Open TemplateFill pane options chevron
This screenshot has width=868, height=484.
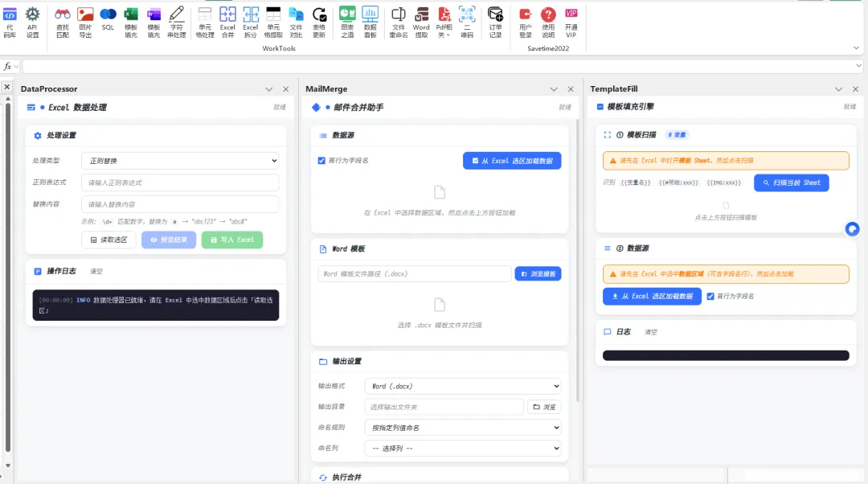(838, 89)
